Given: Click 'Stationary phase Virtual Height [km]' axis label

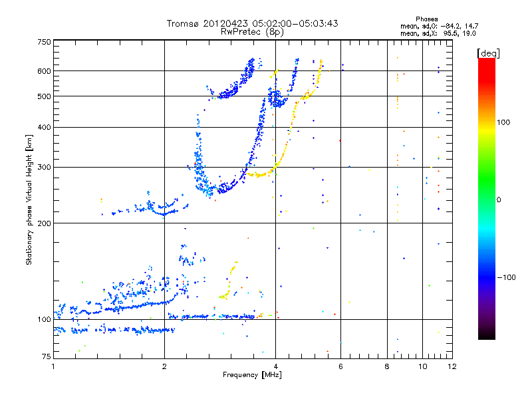Looking at the screenshot, I should pos(29,200).
